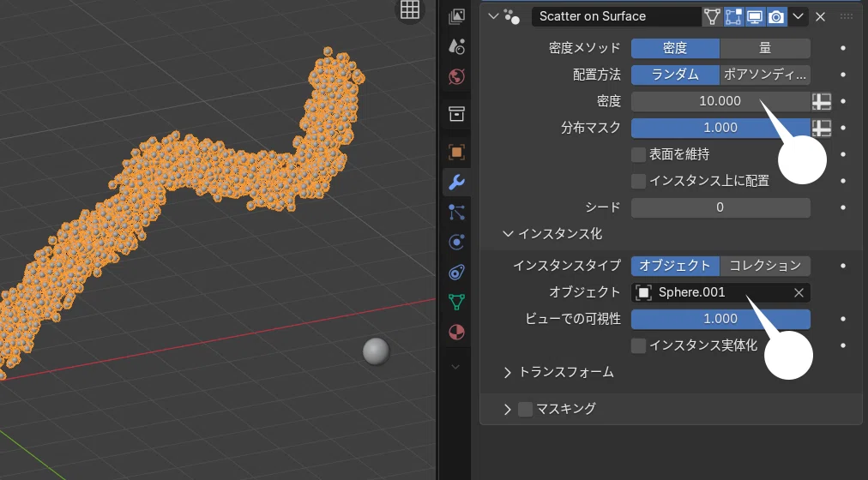
Task: Select the Modifiers wrench tab
Action: click(456, 182)
